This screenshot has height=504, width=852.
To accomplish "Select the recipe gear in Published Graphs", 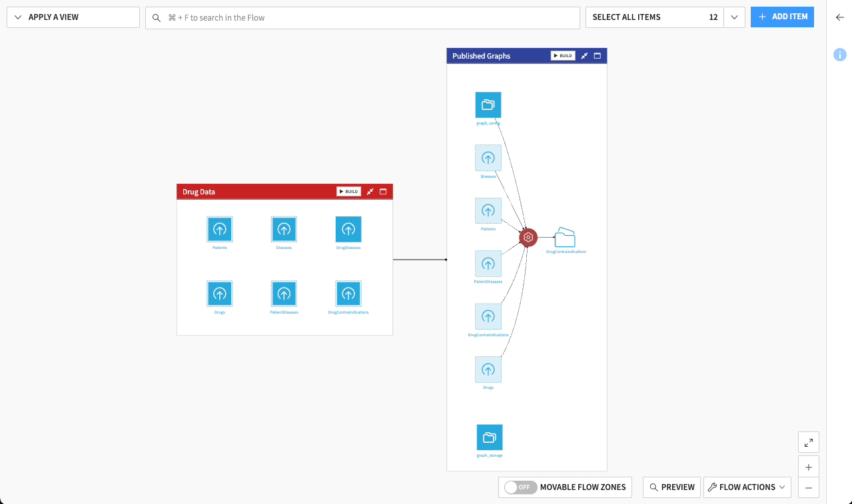I will coord(528,237).
